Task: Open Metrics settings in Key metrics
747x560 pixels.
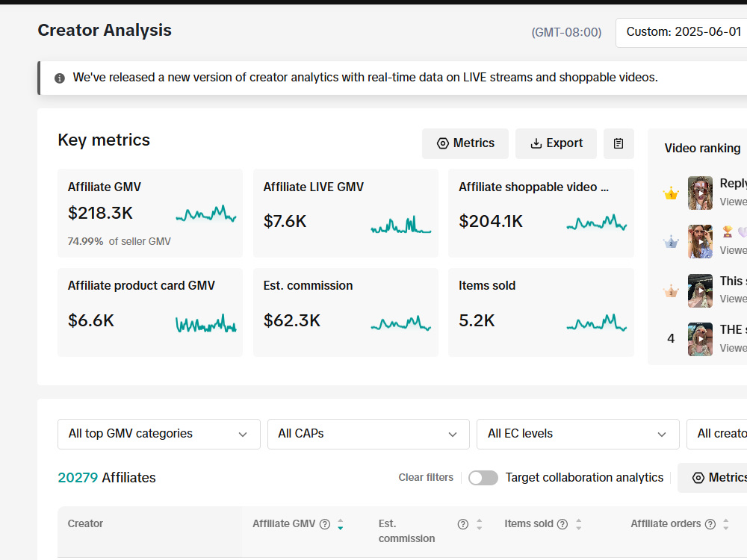Action: [465, 143]
